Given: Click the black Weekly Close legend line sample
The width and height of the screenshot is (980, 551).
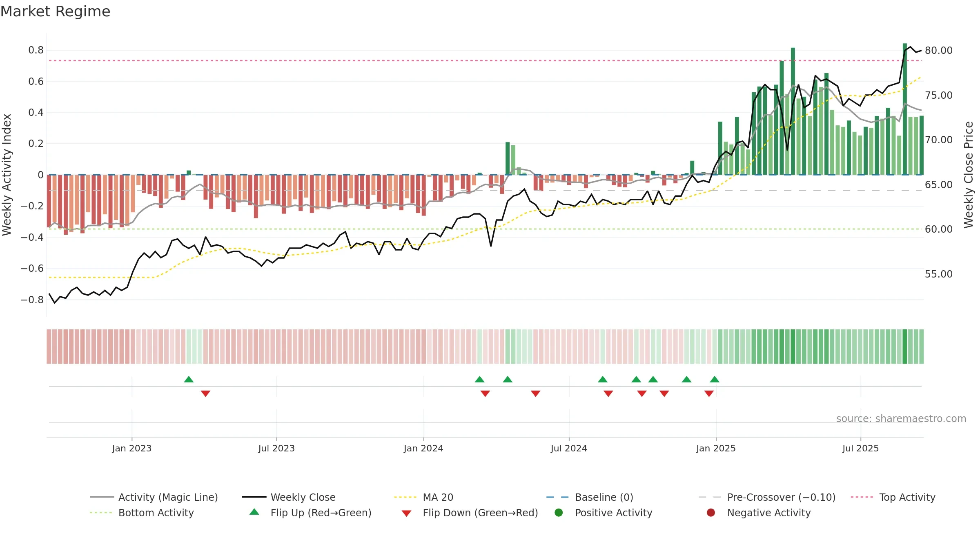Looking at the screenshot, I should 254,497.
